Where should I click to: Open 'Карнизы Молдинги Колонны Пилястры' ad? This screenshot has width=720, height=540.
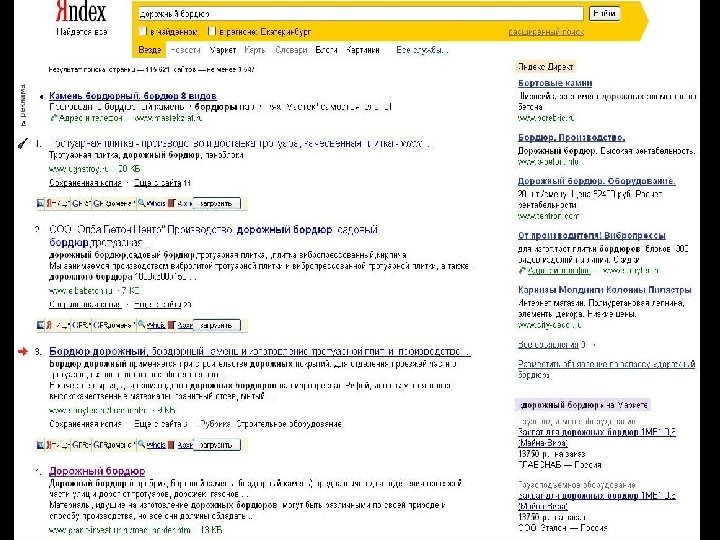point(605,290)
